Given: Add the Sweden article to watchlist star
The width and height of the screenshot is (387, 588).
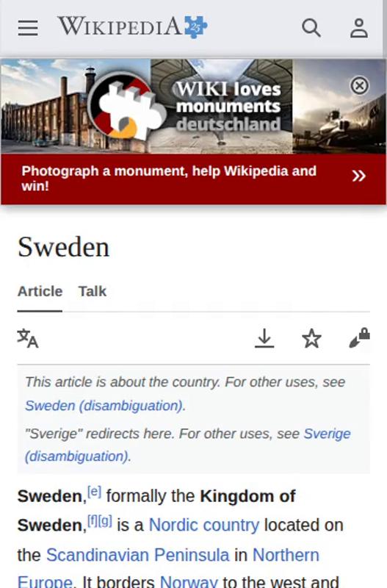Looking at the screenshot, I should click(311, 338).
